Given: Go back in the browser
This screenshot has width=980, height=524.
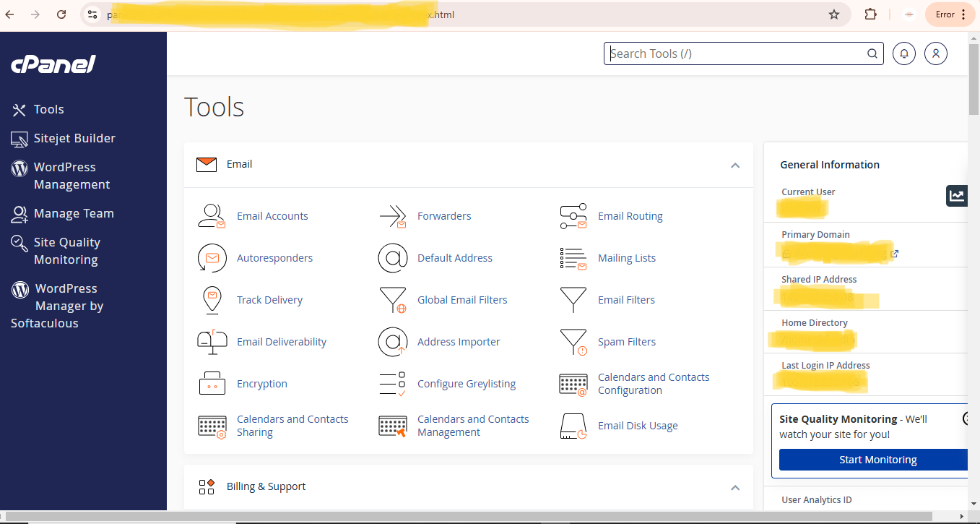Looking at the screenshot, I should coord(10,14).
